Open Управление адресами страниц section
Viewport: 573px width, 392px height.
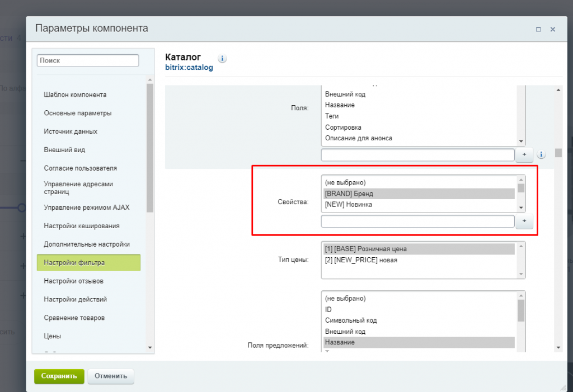pos(78,188)
